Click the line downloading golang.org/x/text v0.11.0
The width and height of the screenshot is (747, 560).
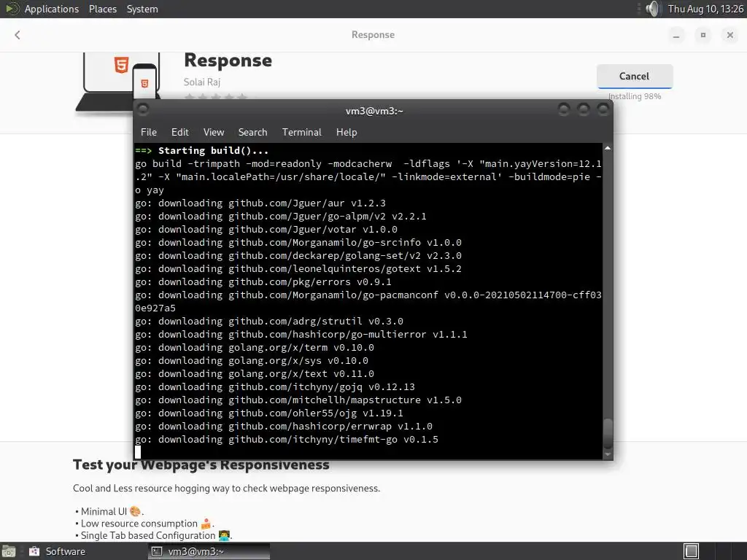click(x=255, y=374)
